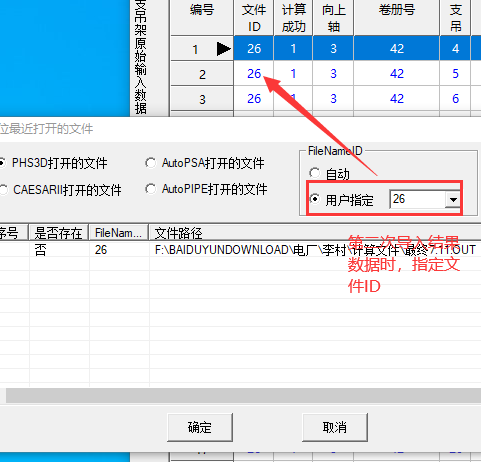Open the FileNameID dropdown arrow

click(453, 200)
